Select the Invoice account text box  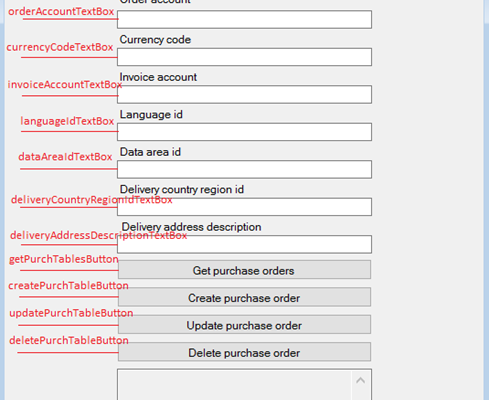pyautogui.click(x=244, y=94)
